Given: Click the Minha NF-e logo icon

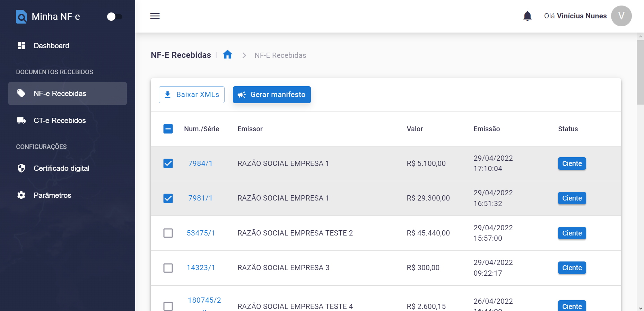Looking at the screenshot, I should tap(21, 17).
